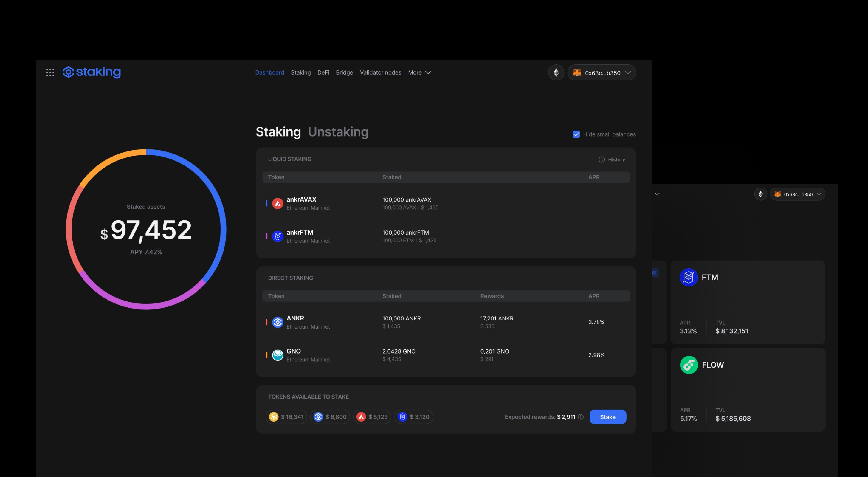
Task: Select the $ 16,341 BNB token chip
Action: [286, 417]
